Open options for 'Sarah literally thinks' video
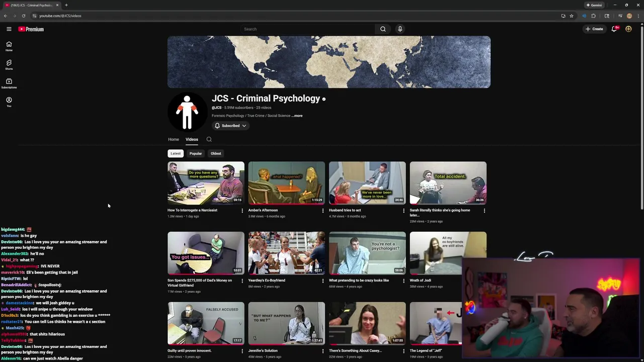 pyautogui.click(x=485, y=211)
